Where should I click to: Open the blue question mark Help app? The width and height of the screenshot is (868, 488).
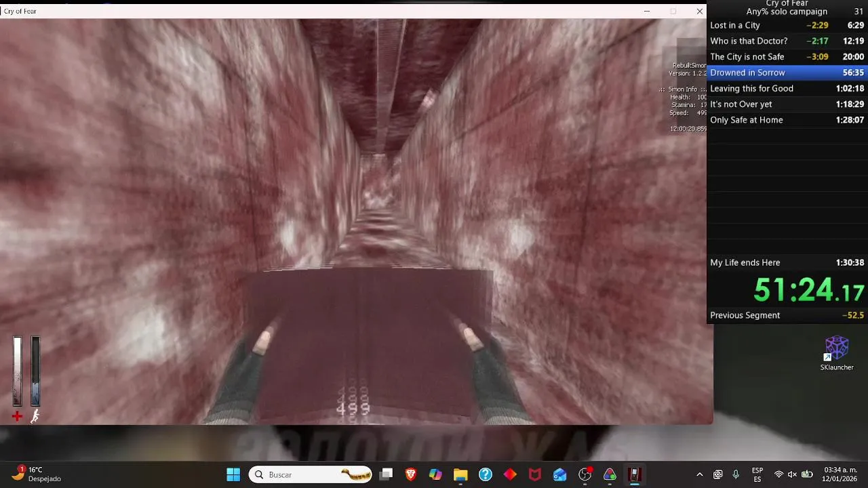point(486,474)
